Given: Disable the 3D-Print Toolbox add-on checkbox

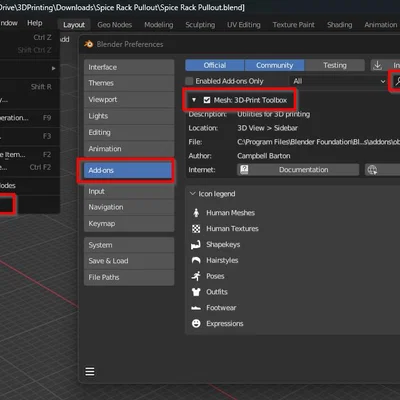Looking at the screenshot, I should click(x=207, y=100).
